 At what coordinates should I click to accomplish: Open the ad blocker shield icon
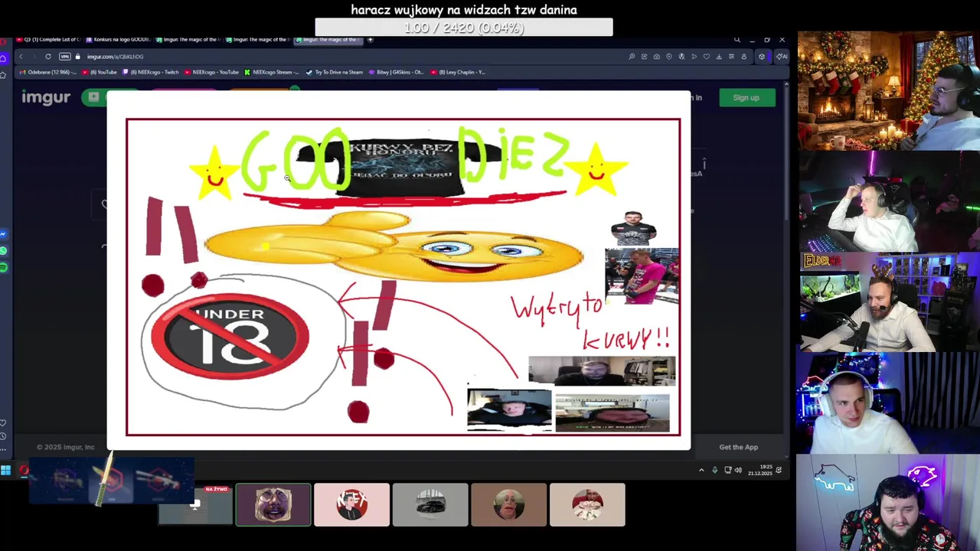[x=669, y=57]
